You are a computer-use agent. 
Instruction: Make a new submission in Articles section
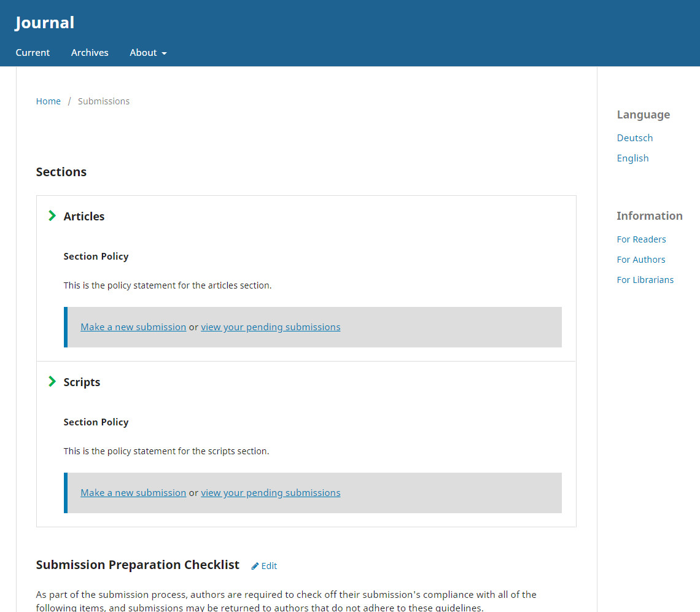click(133, 327)
